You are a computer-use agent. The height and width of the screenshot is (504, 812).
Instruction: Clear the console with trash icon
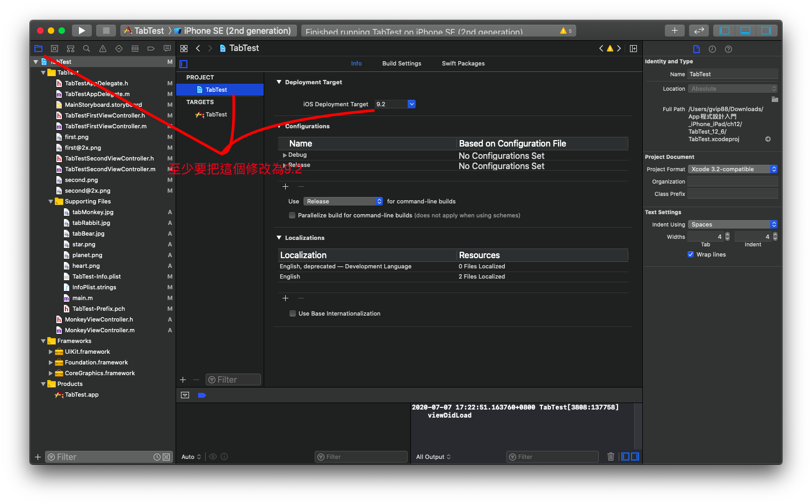[611, 457]
